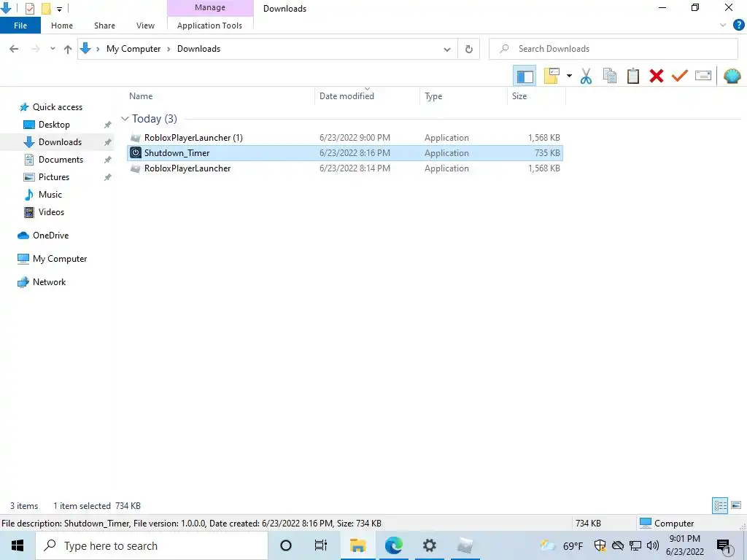Open Desktop in the navigation pane
The height and width of the screenshot is (560, 747).
(x=54, y=125)
